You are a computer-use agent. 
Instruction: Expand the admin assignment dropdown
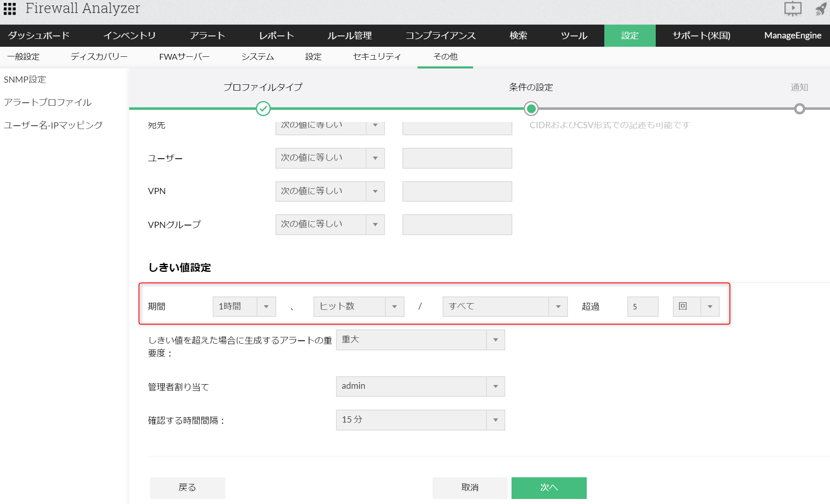[x=420, y=386]
